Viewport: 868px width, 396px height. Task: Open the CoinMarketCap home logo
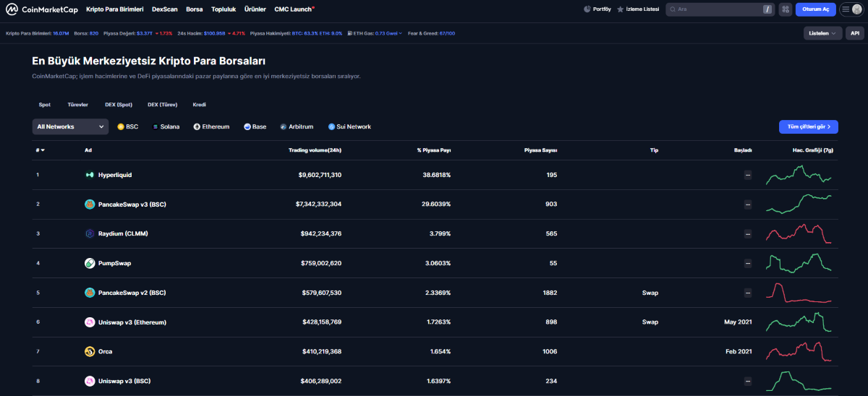point(42,9)
